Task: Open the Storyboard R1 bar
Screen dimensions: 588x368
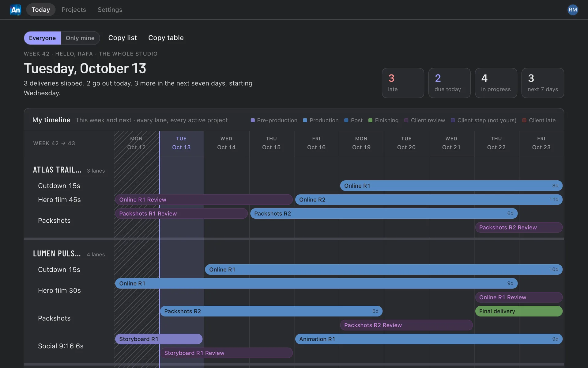Action: tap(159, 339)
